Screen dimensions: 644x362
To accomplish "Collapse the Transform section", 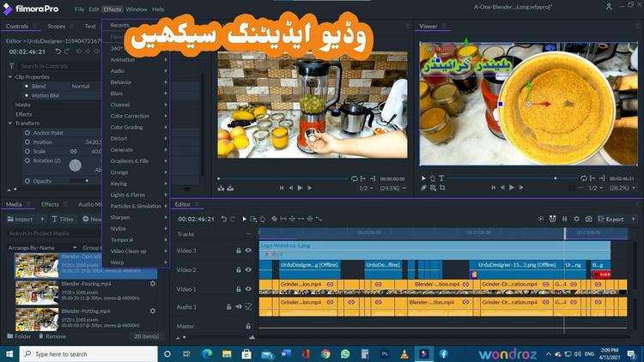I will click(x=9, y=124).
